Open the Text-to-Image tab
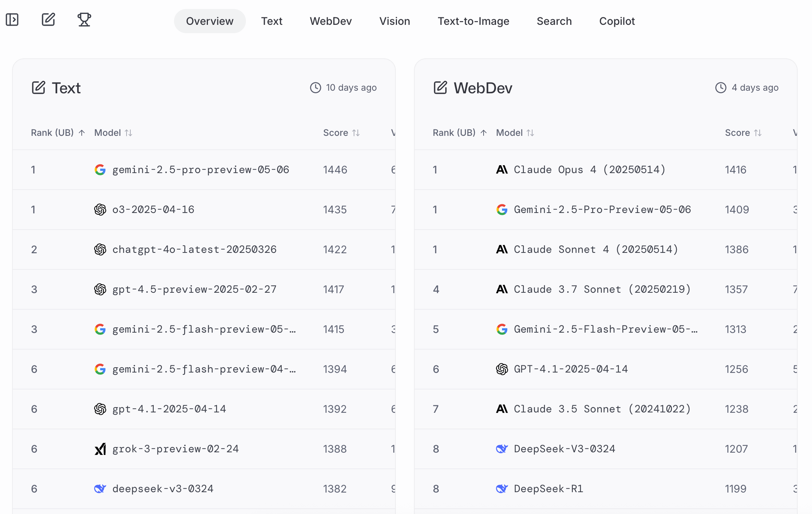 (473, 21)
